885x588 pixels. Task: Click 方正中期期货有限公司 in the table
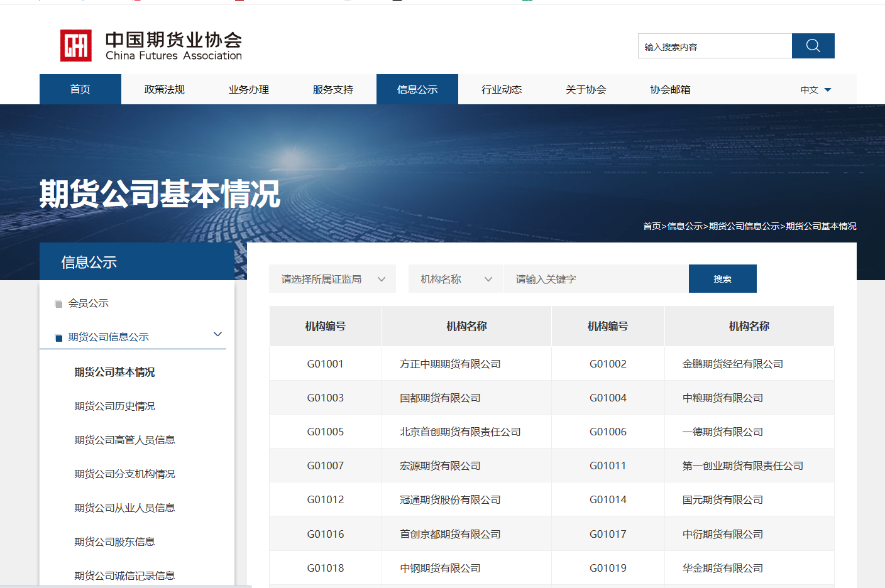450,364
